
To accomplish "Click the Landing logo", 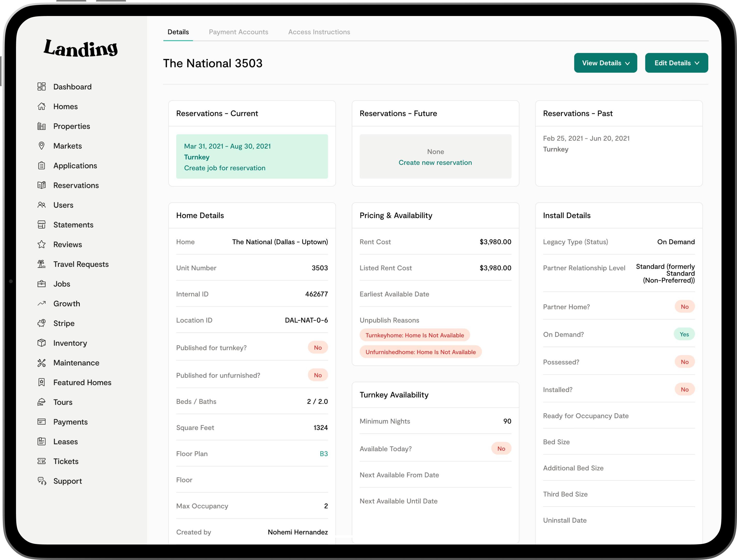I will 81,48.
